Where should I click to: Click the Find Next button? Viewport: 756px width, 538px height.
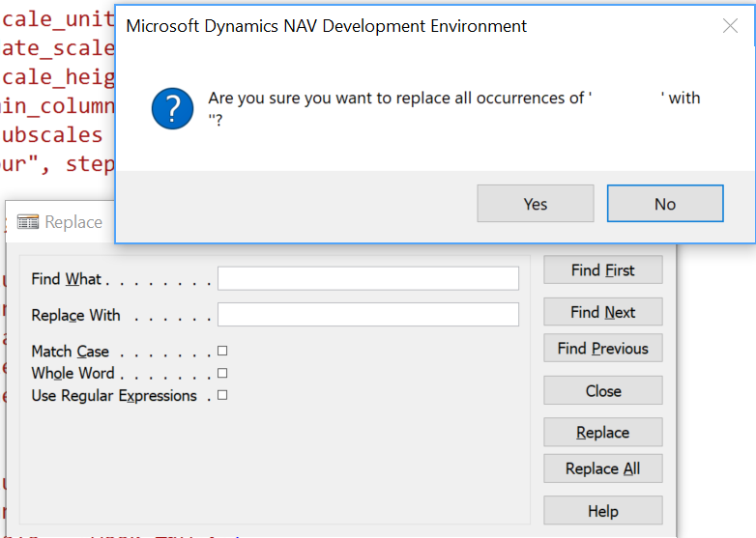tap(602, 312)
